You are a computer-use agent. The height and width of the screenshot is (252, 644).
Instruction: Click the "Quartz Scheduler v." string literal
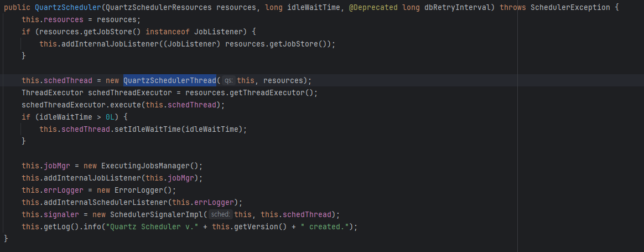tap(152, 227)
